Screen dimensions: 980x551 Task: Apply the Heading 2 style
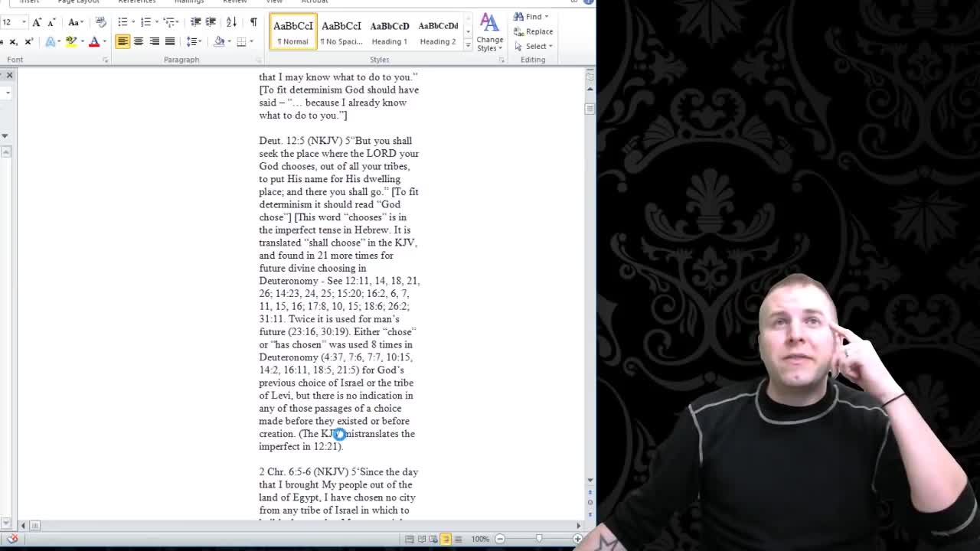coord(438,31)
